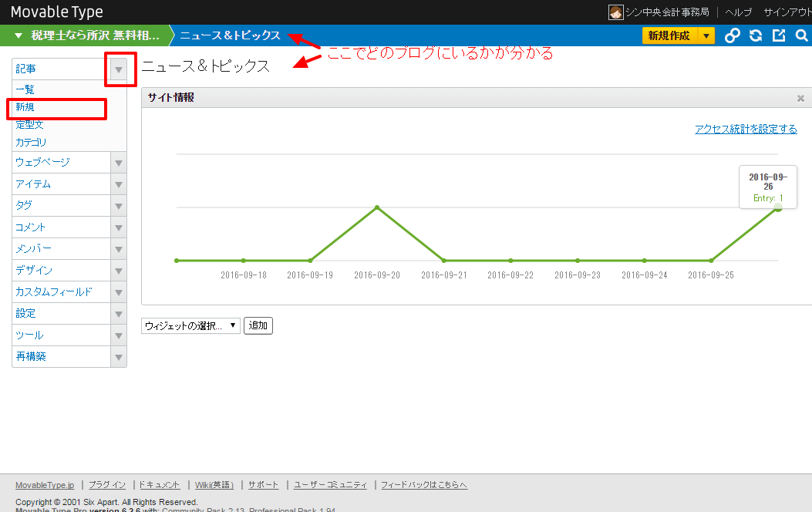Open カスタムフィールド in the sidebar
This screenshot has width=812, height=512.
tap(53, 292)
